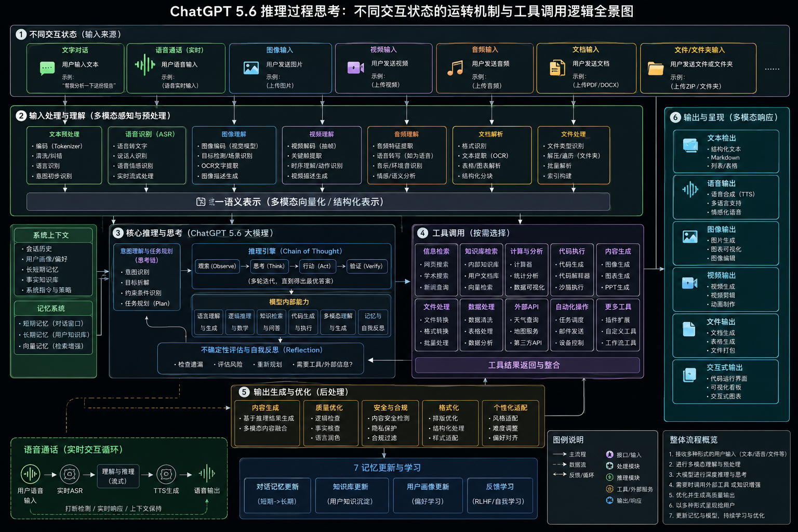Click the 主流程 arrow in the legend
Image resolution: width=798 pixels, height=532 pixels.
click(560, 454)
